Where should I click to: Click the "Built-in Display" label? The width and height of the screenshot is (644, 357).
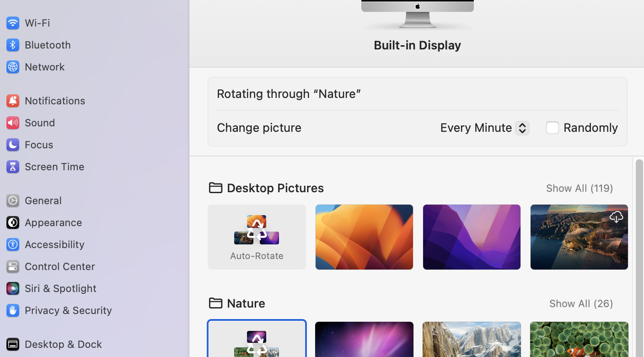pos(417,45)
